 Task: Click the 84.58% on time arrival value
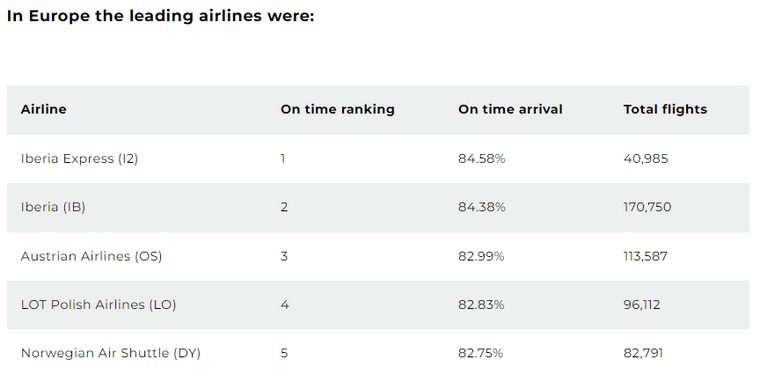tap(482, 159)
